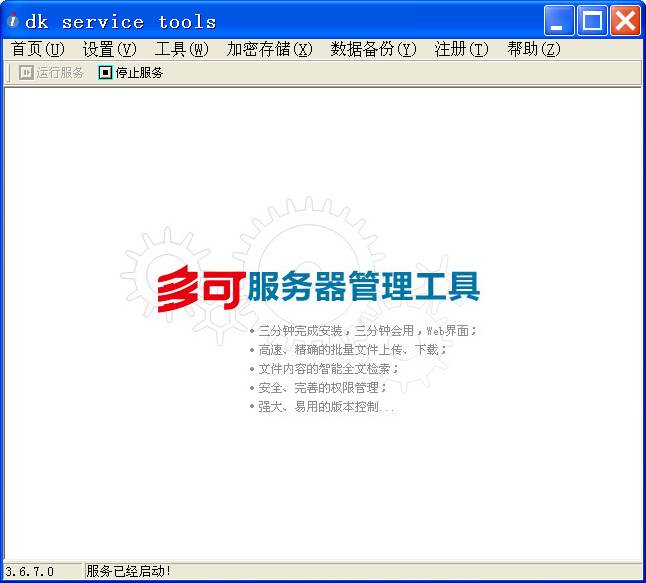
Task: Open the 数据备份(Y) menu
Action: (x=374, y=49)
